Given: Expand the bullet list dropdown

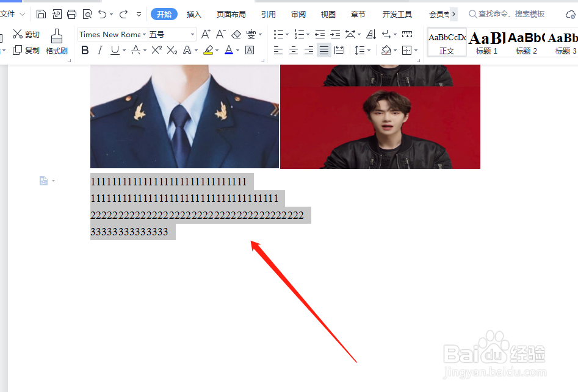Looking at the screenshot, I should pos(287,35).
